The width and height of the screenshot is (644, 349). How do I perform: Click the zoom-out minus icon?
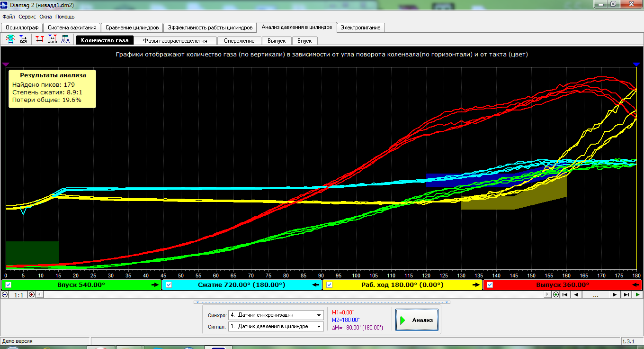5,294
